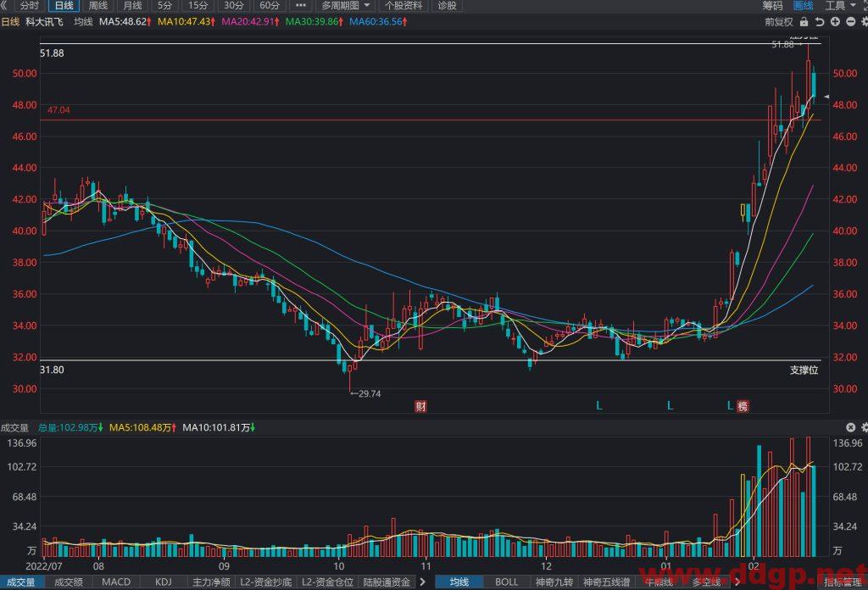Switch to 分时 intraday view
This screenshot has width=868, height=590.
click(29, 6)
